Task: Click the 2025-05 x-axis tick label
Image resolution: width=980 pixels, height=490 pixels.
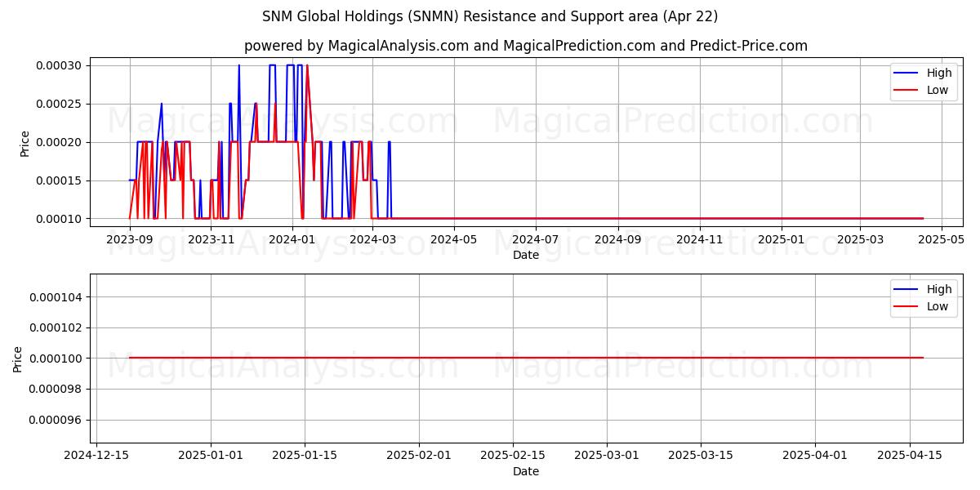Action: [x=942, y=239]
